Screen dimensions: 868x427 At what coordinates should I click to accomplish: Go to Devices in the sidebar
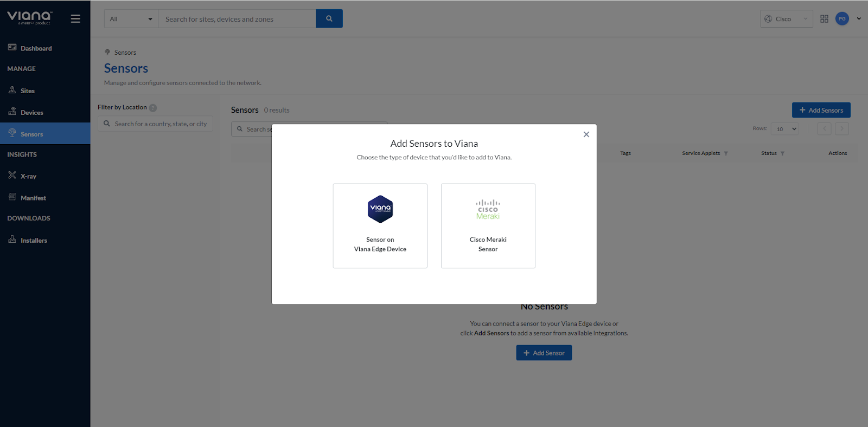31,113
